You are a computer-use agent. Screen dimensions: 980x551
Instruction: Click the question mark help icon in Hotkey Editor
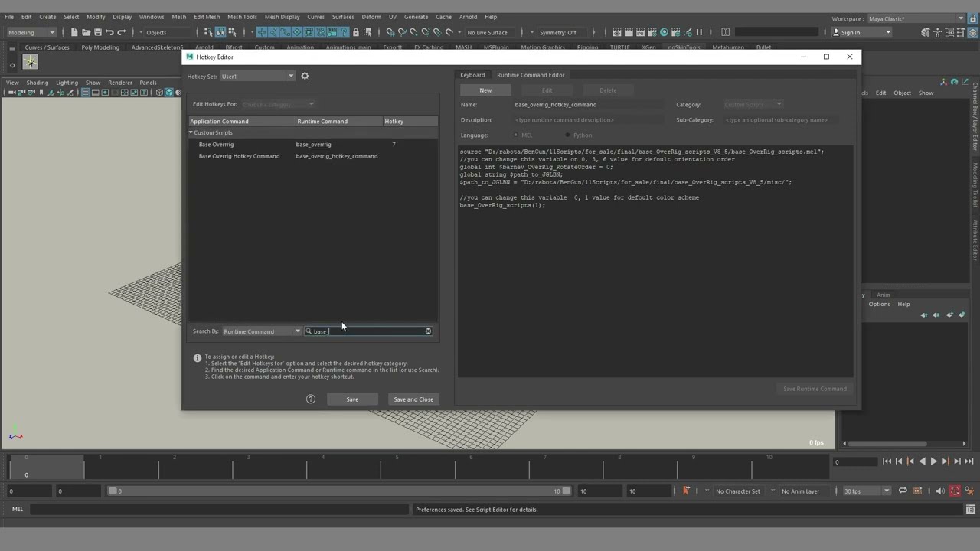tap(311, 399)
